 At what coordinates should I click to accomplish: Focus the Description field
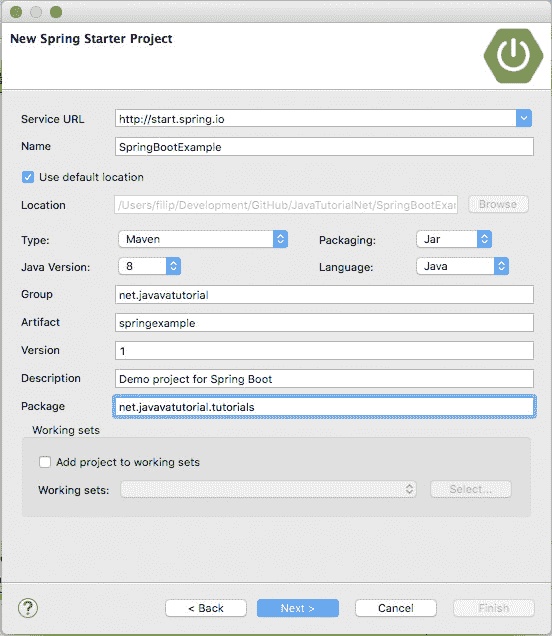324,379
